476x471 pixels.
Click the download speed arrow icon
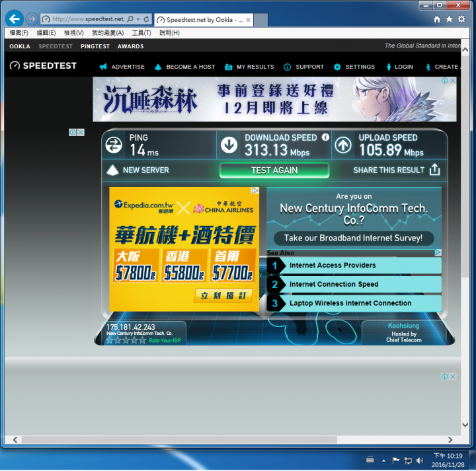tap(229, 145)
